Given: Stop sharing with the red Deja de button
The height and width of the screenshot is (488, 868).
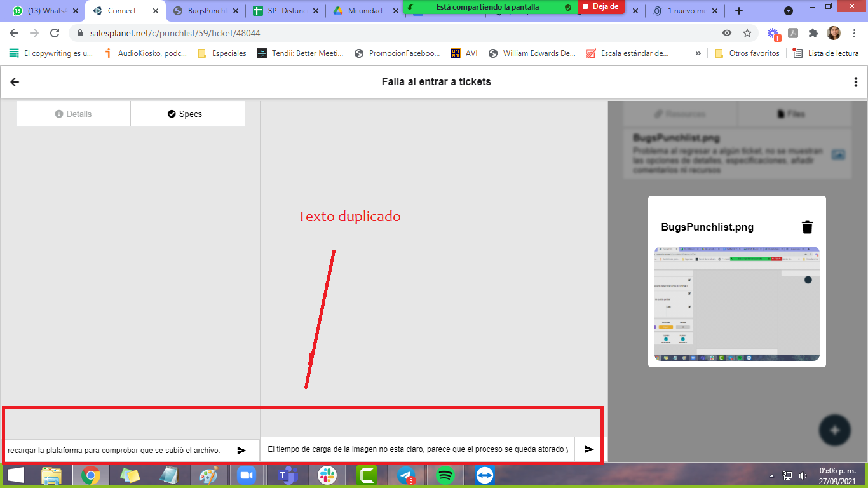Looking at the screenshot, I should (x=601, y=6).
